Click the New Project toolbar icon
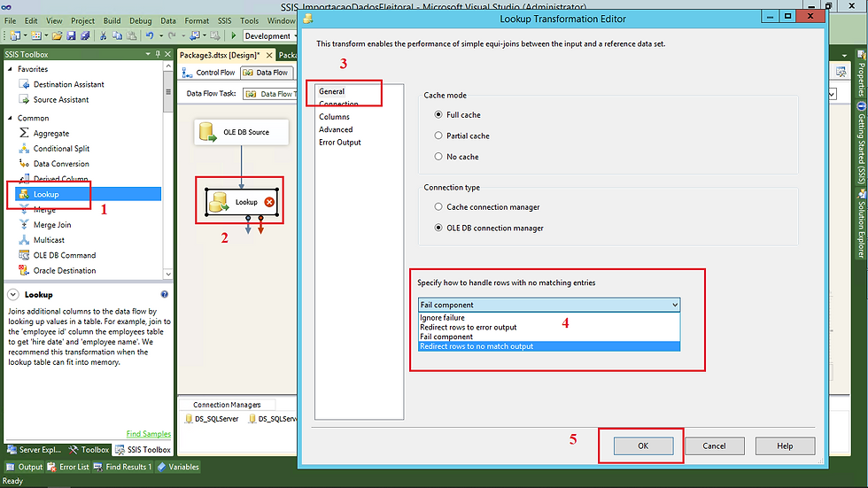 (15, 36)
